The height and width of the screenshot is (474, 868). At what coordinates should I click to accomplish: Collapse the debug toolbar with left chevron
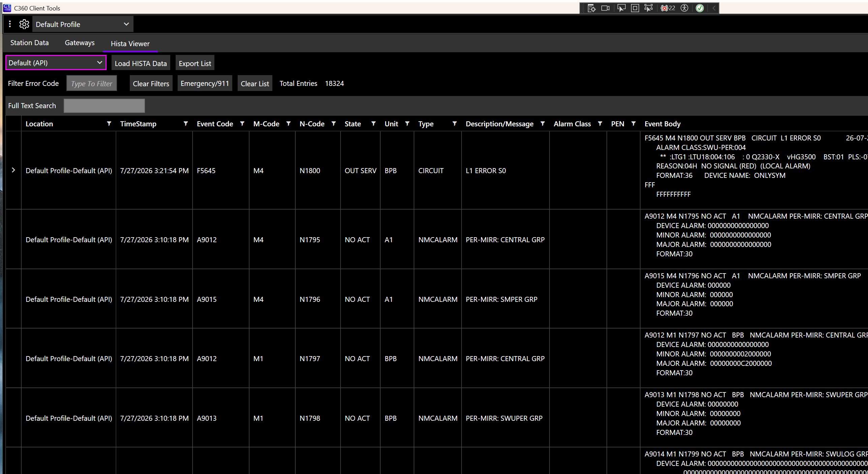click(x=714, y=8)
